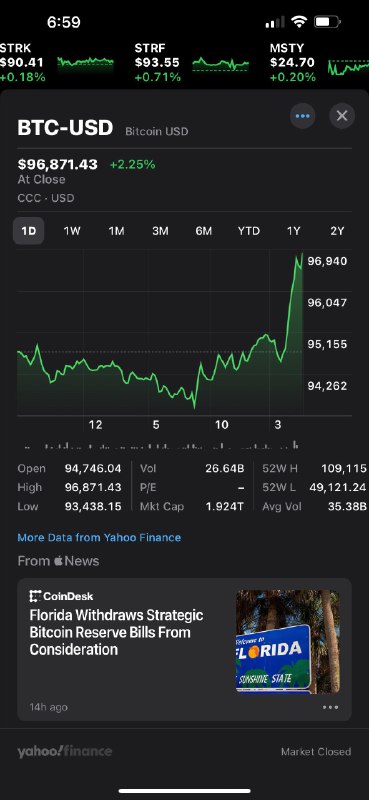This screenshot has height=800, width=369.
Task: Switch the chart to 1M range
Action: [x=116, y=231]
